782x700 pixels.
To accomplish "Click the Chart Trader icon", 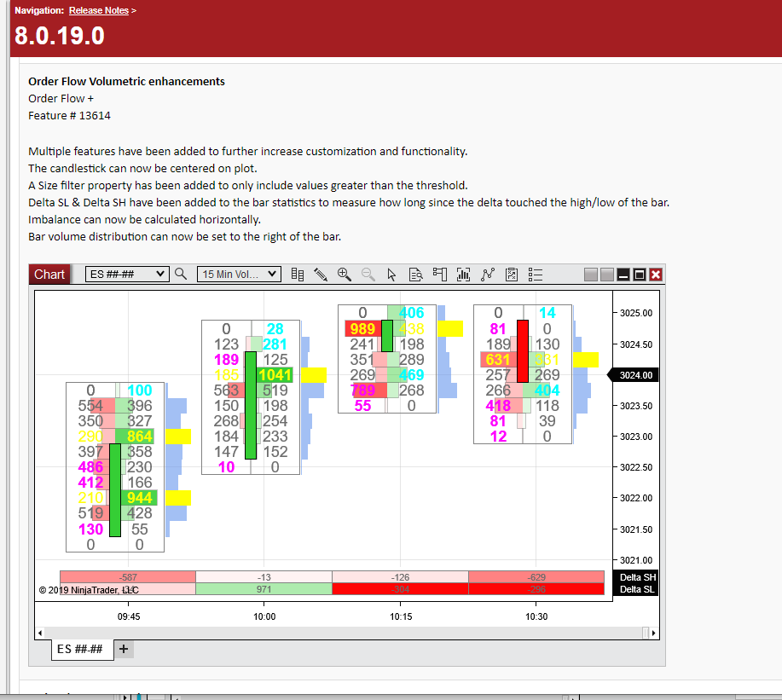I will point(440,275).
